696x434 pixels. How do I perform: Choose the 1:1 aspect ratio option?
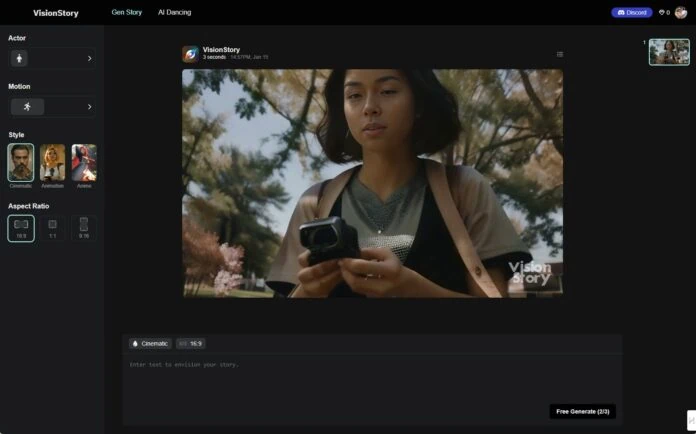(52, 228)
